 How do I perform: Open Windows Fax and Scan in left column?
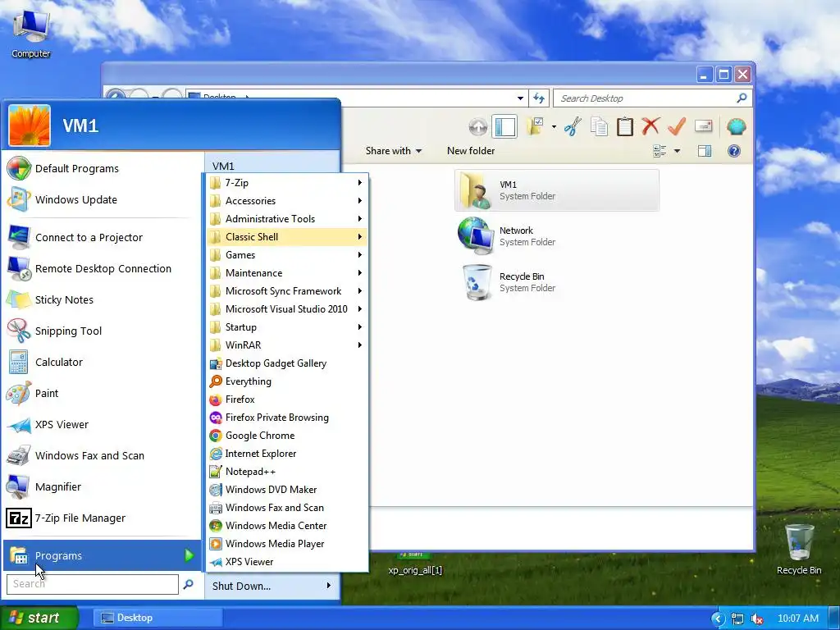[x=102, y=456]
